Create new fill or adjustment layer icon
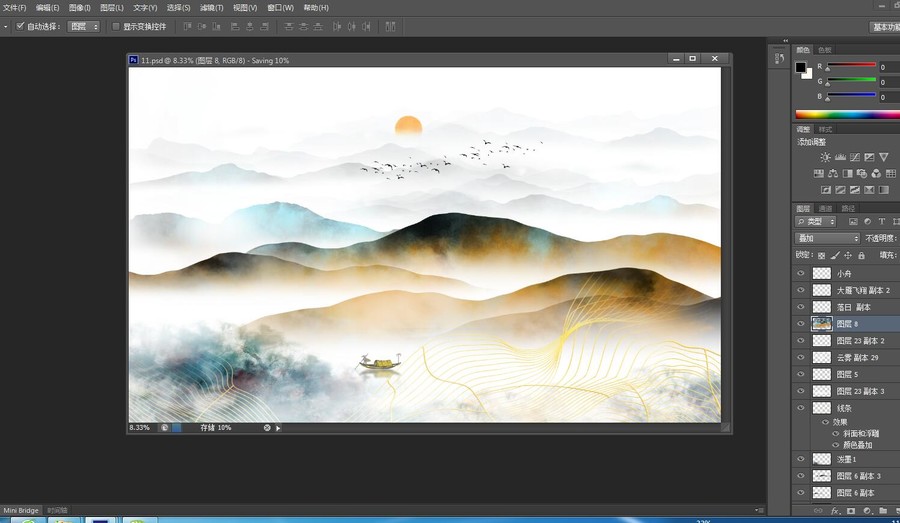900x523 pixels. click(867, 511)
